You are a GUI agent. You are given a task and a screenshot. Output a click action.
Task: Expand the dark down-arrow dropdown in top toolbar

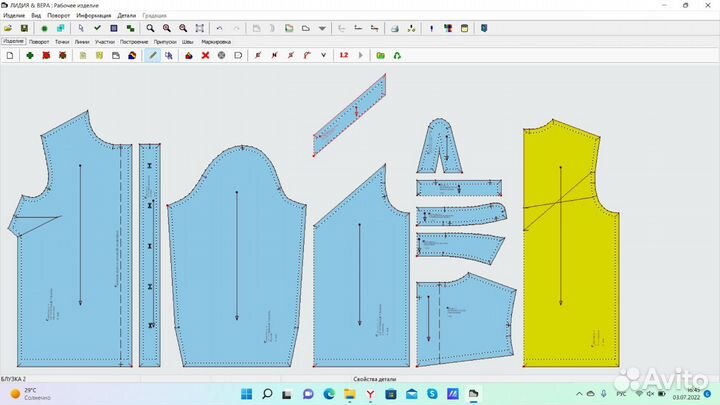tap(322, 28)
